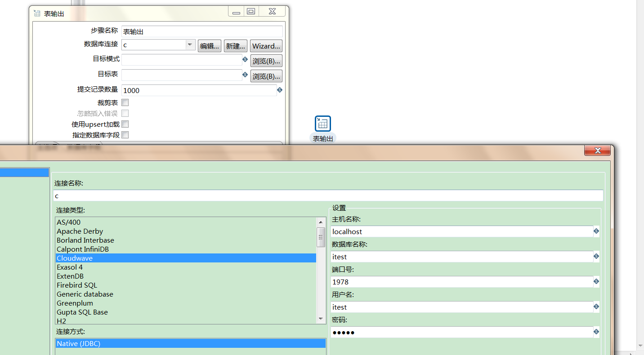Click the 端口号 field showing 1978
This screenshot has width=644, height=355.
click(462, 282)
